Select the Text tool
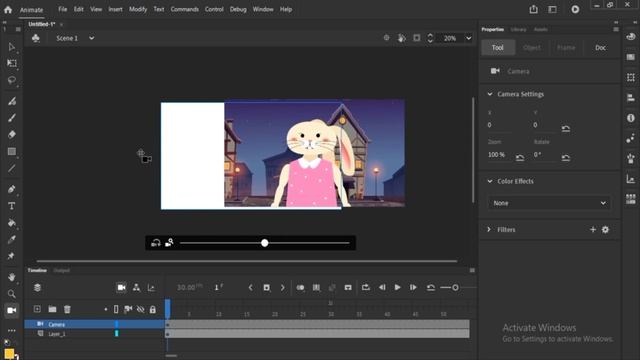 pos(11,206)
